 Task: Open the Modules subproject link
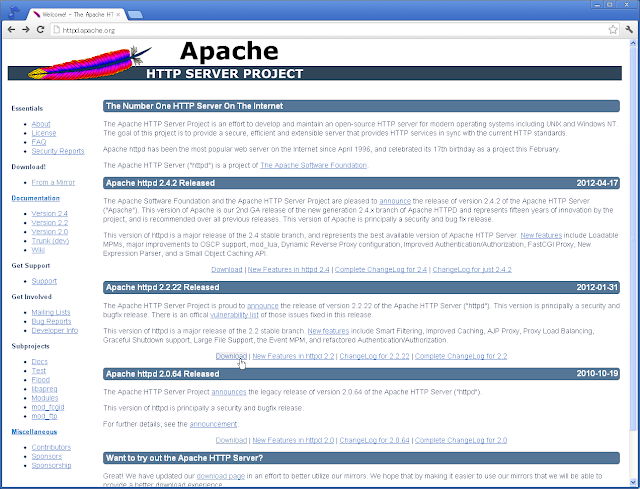(x=45, y=398)
